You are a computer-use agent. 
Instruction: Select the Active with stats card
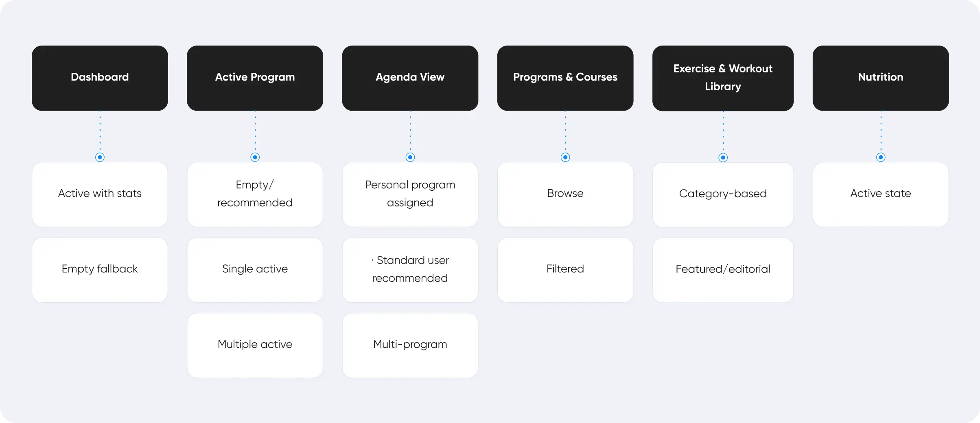(100, 194)
